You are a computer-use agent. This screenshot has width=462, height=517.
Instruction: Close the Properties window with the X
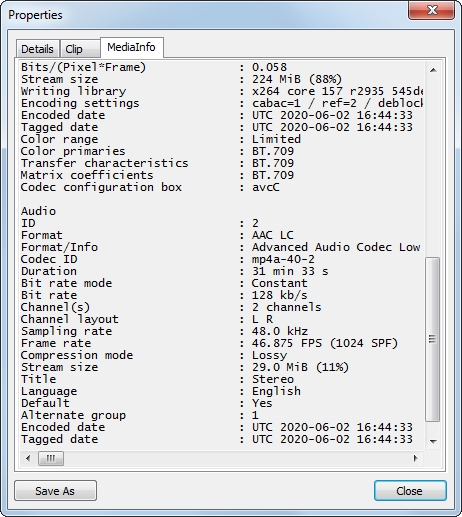(432, 10)
